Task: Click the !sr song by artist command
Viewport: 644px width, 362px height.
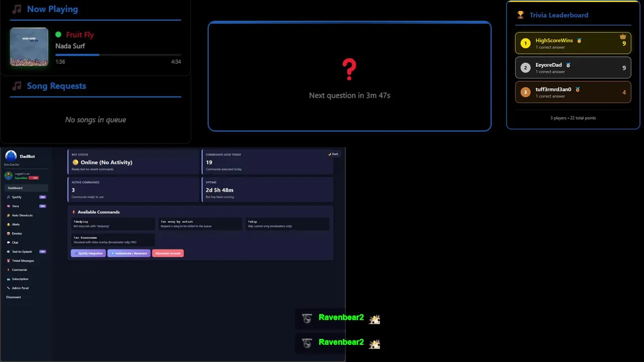Action: pyautogui.click(x=200, y=224)
